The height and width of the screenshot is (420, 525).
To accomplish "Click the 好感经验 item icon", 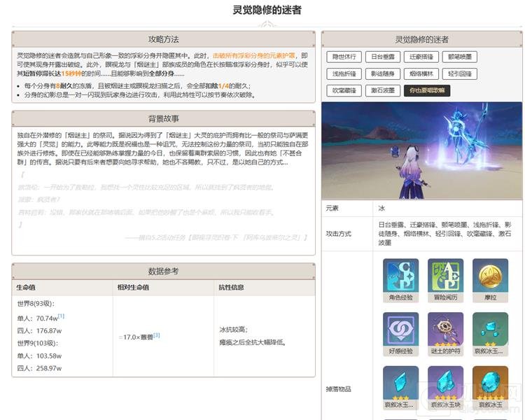I will (x=400, y=330).
